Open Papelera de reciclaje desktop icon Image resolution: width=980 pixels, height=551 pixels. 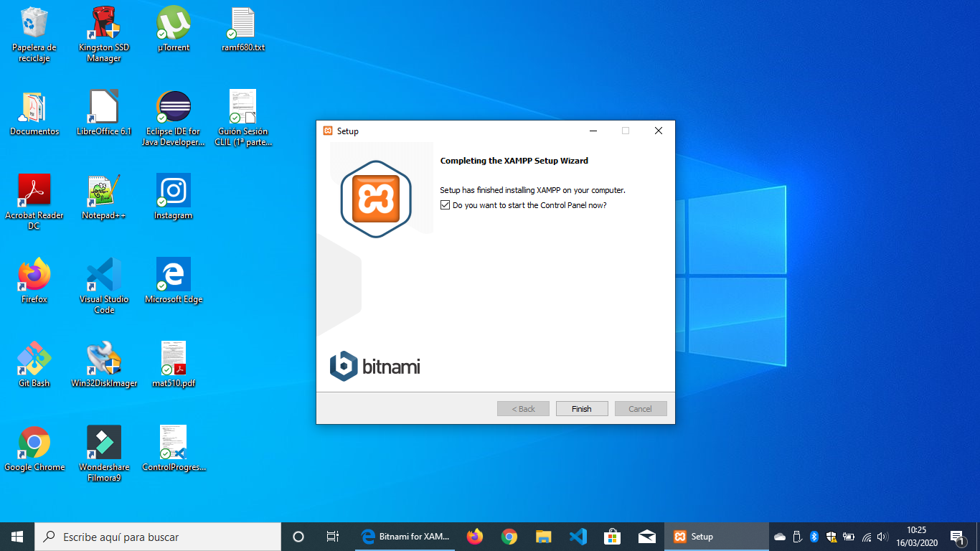click(x=34, y=34)
